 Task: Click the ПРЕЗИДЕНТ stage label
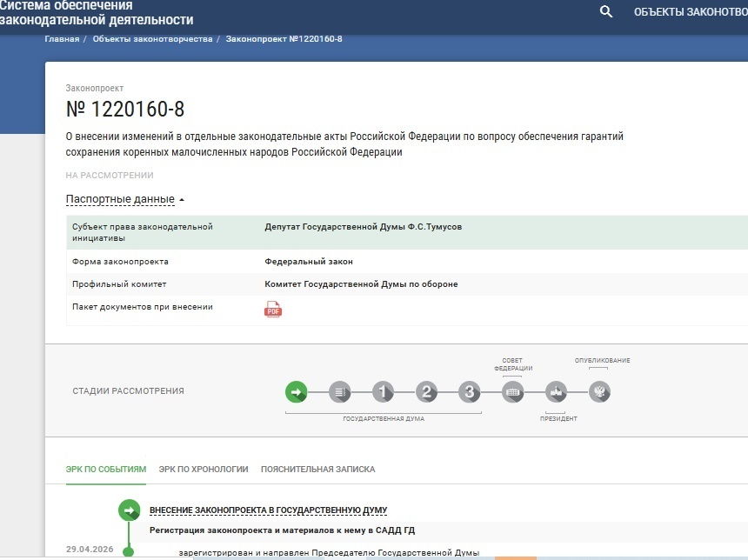pyautogui.click(x=558, y=419)
